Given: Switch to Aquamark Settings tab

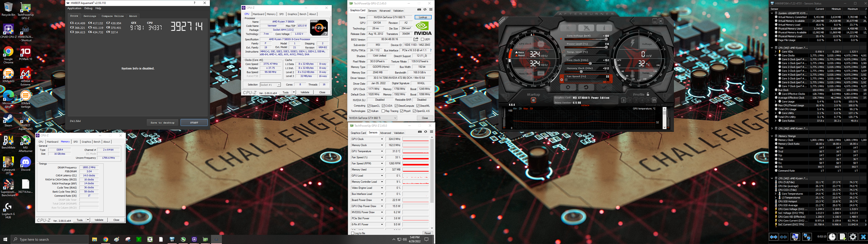Looking at the screenshot, I should (90, 16).
